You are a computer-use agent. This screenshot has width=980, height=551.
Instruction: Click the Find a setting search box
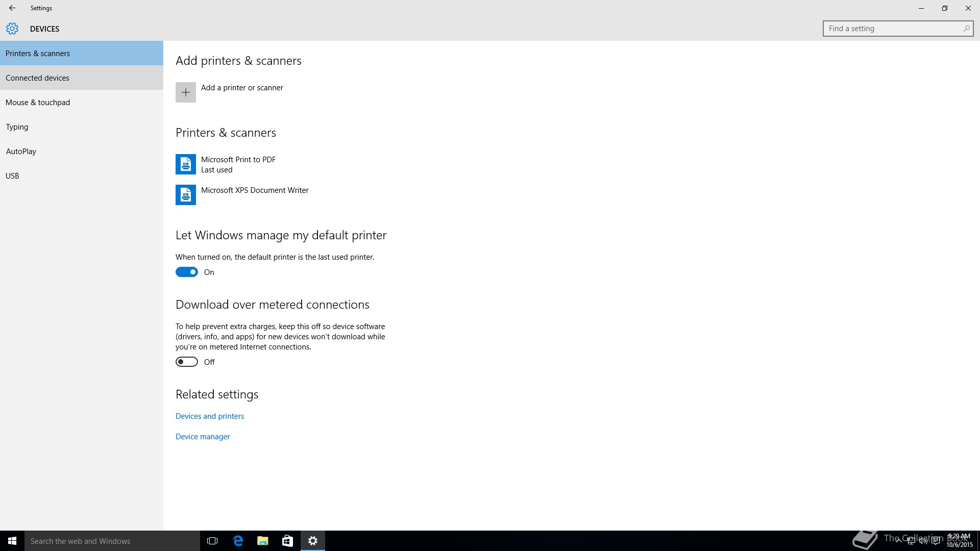click(898, 29)
